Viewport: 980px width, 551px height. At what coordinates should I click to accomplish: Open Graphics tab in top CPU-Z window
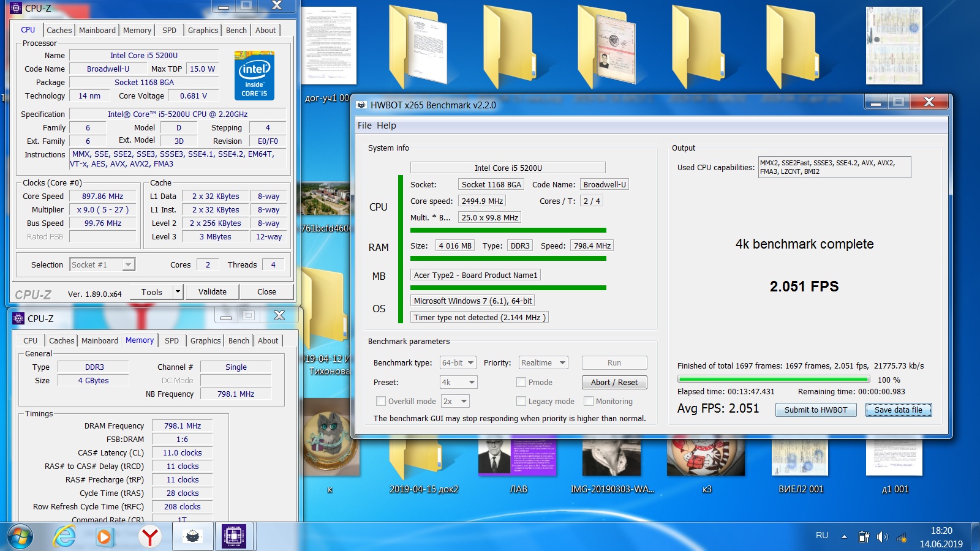pos(203,30)
